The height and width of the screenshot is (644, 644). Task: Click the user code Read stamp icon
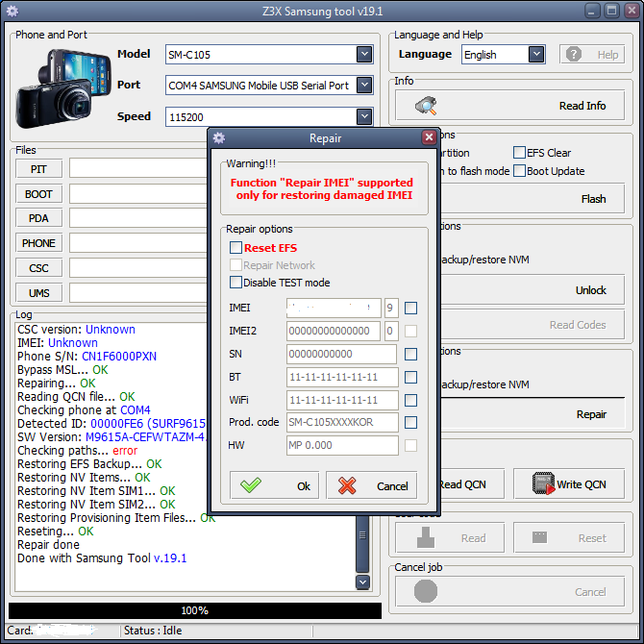click(426, 537)
